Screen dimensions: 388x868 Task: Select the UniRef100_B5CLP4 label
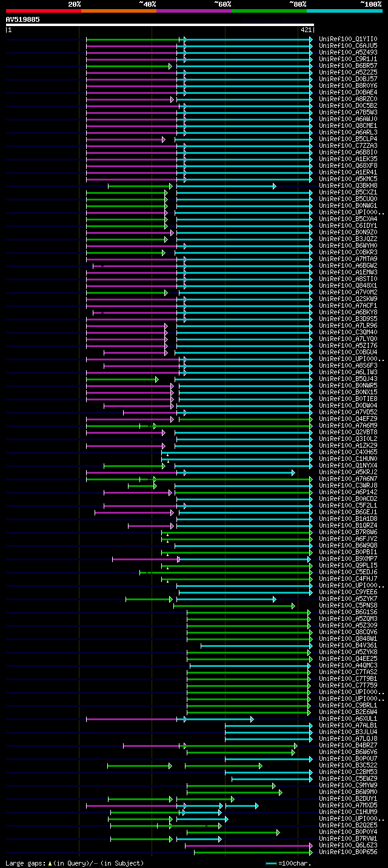click(x=348, y=139)
